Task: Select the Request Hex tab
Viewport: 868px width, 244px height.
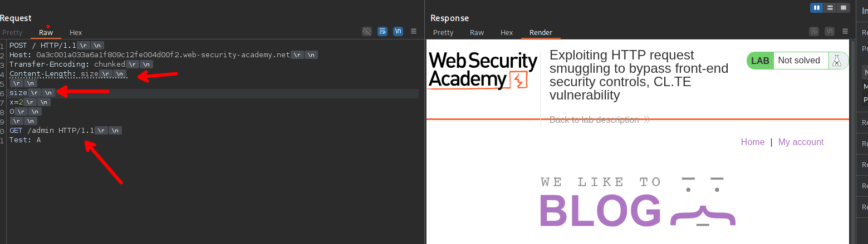Action: [76, 33]
